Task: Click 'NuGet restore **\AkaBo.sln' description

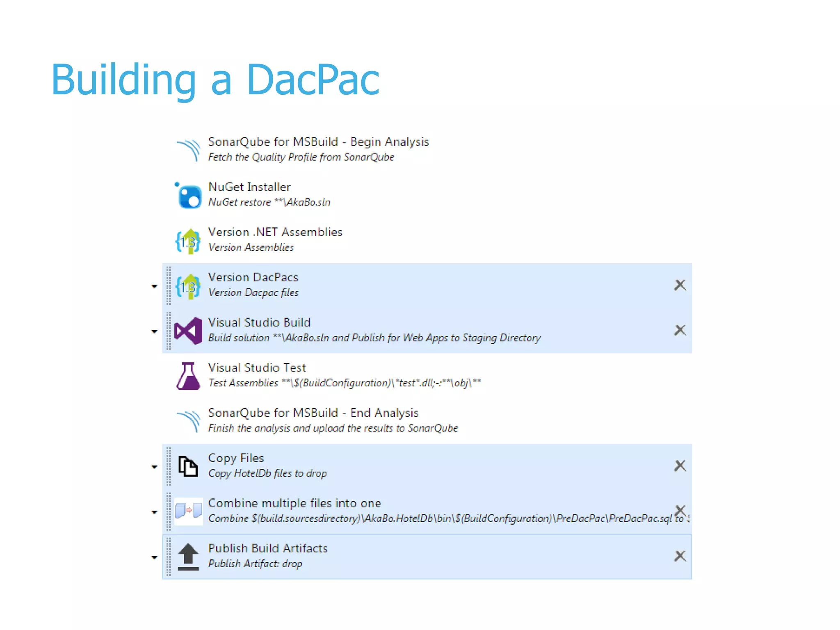Action: point(269,202)
